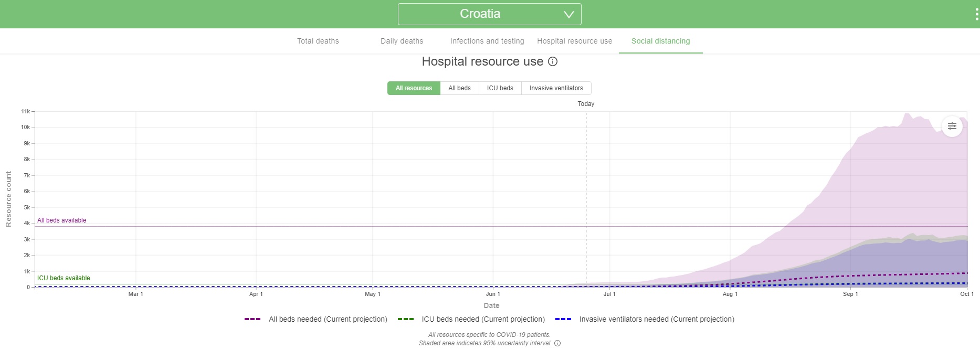Toggle ICU beds needed legend series

coord(471,319)
